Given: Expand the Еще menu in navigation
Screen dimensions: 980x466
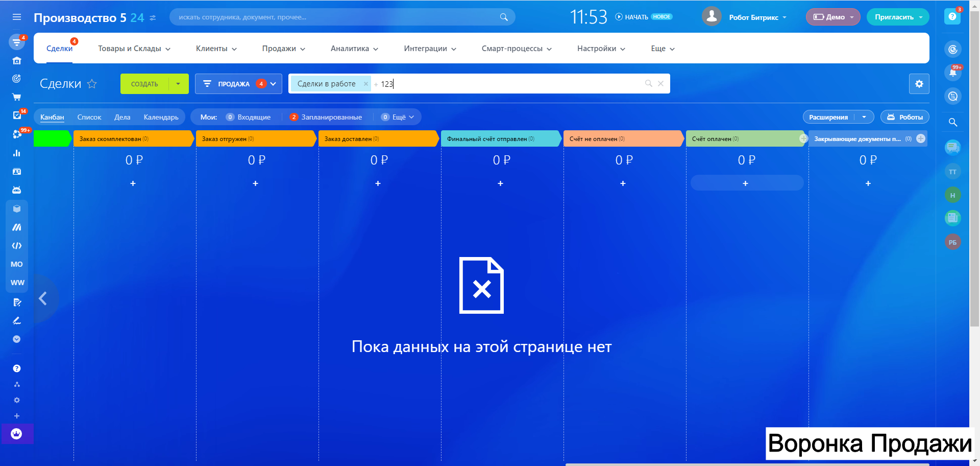Looking at the screenshot, I should [663, 49].
